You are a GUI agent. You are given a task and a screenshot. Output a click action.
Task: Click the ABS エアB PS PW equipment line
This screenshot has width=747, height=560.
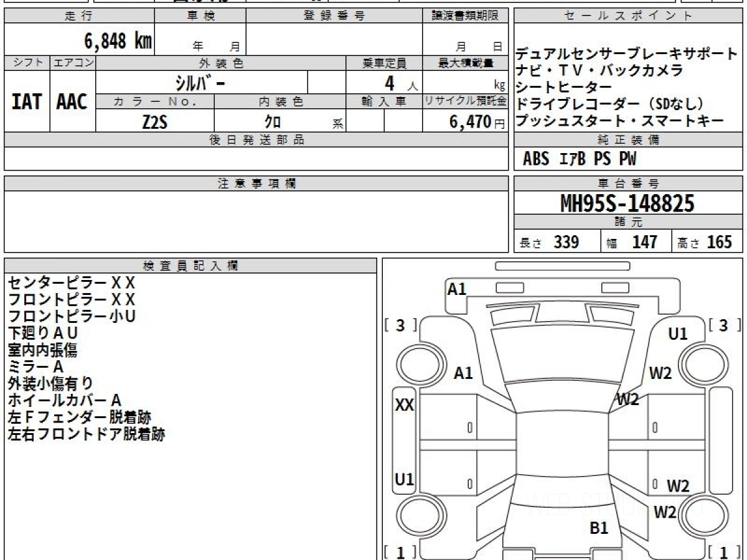[580, 159]
